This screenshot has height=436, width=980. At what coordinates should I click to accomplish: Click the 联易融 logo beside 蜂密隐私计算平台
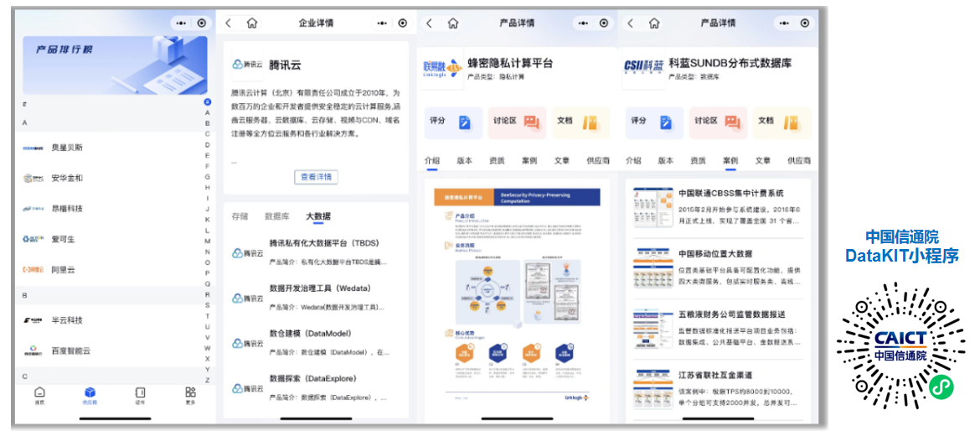tap(442, 68)
